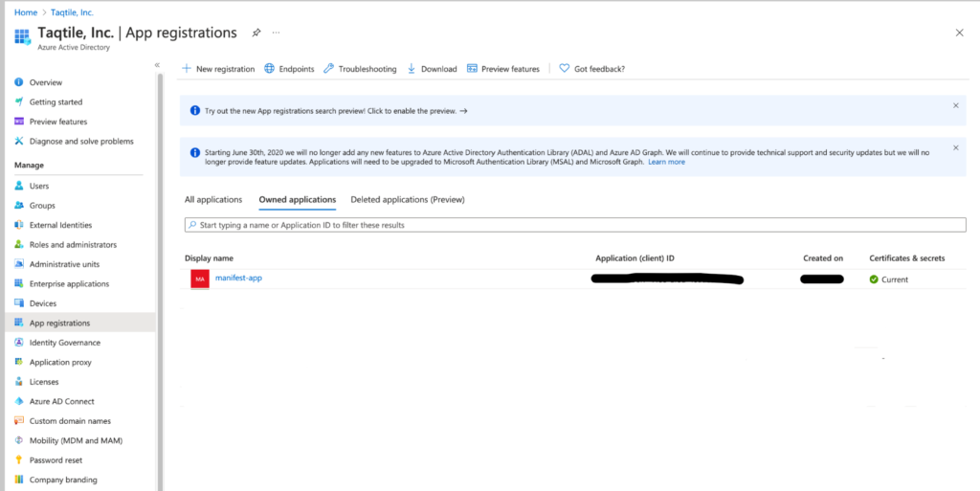This screenshot has height=491, width=980.
Task: Open Endpoints from the toolbar
Action: click(289, 69)
